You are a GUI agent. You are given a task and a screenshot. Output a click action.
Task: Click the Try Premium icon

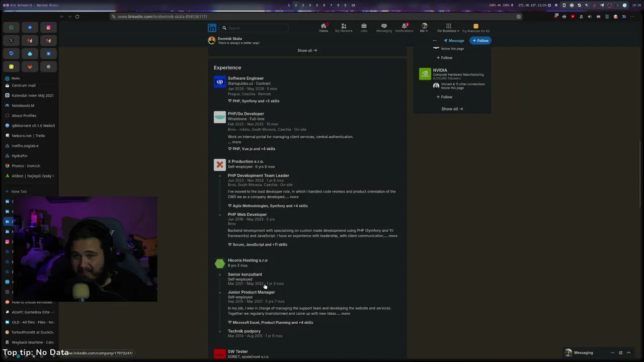pyautogui.click(x=475, y=26)
